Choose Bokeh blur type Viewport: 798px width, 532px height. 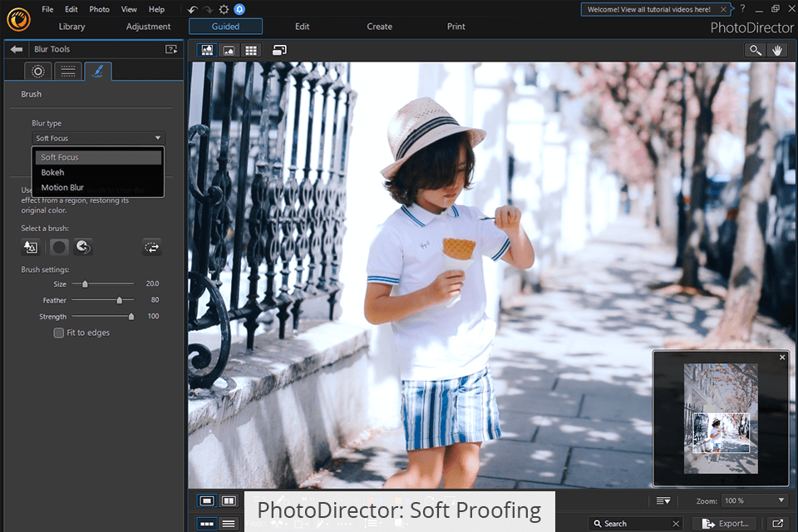(98, 173)
